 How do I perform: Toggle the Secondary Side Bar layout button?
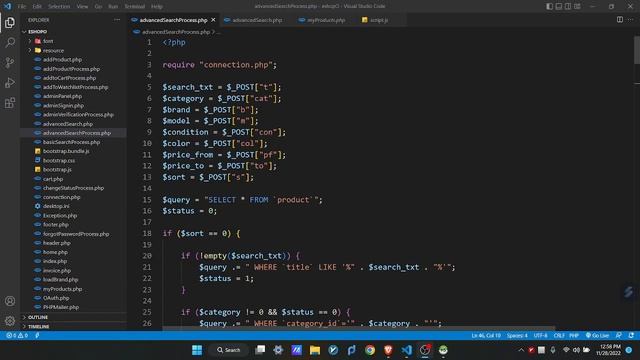pyautogui.click(x=568, y=6)
